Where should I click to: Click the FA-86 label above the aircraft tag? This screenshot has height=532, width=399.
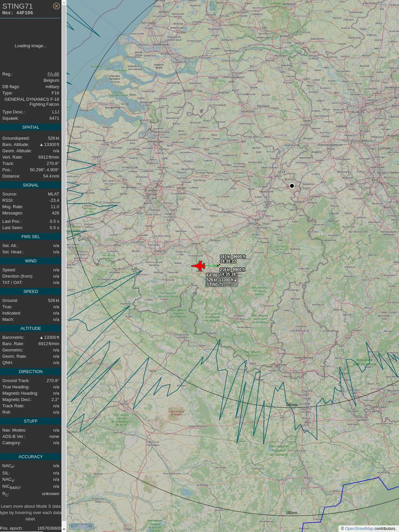(212, 275)
